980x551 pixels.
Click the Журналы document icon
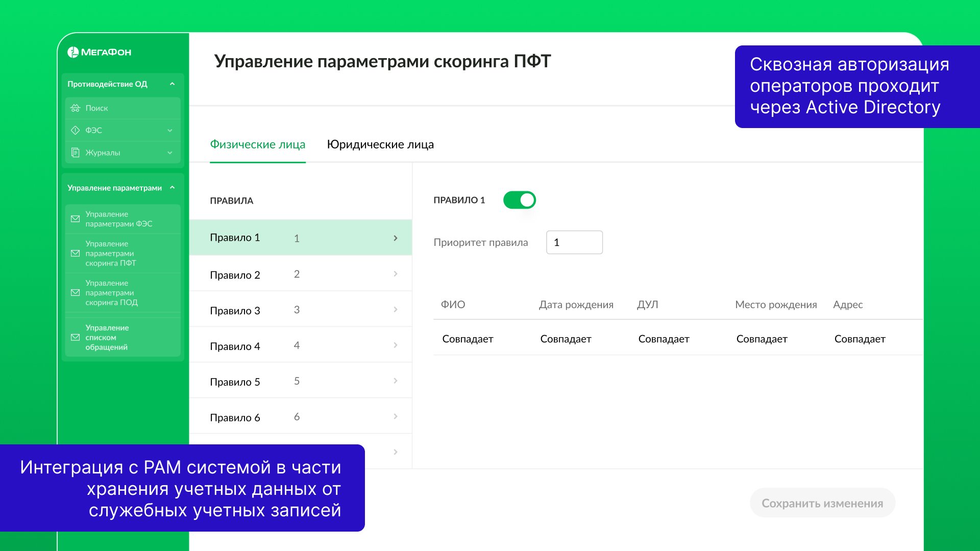tap(76, 153)
